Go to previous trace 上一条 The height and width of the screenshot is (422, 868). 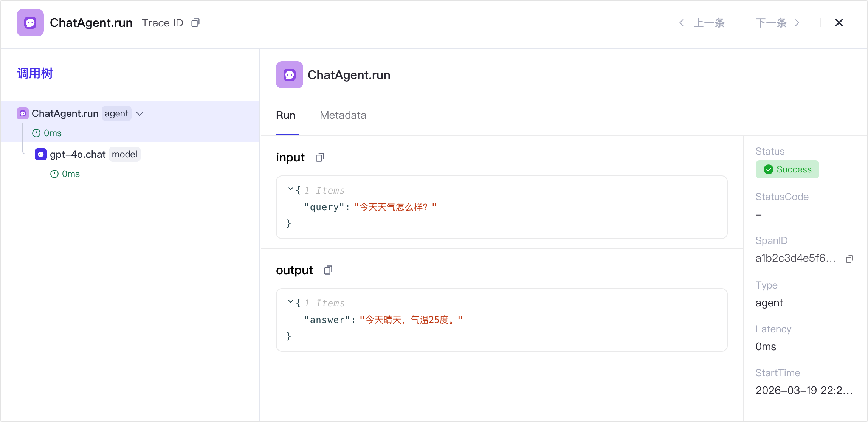[x=702, y=23]
